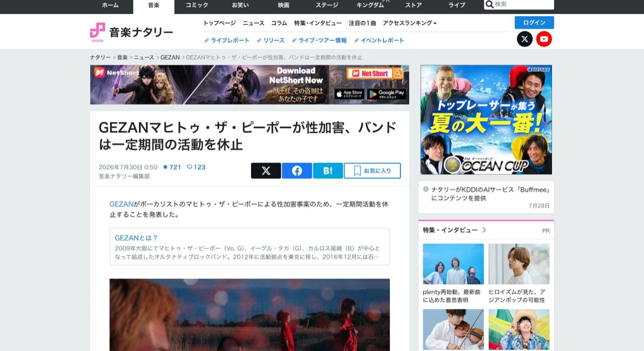Image resolution: width=644 pixels, height=351 pixels.
Task: Click the chevron next to 特集・インタビュー heading
Action: pyautogui.click(x=484, y=230)
